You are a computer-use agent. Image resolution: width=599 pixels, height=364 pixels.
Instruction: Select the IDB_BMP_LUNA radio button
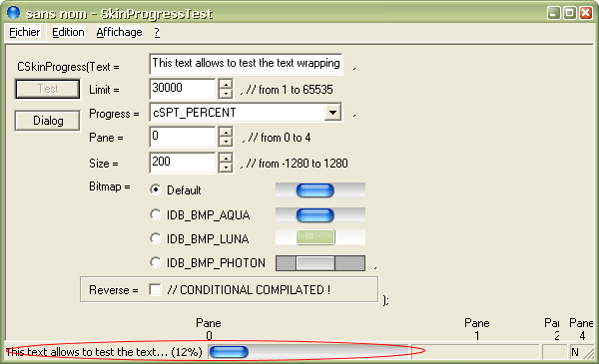tap(156, 239)
